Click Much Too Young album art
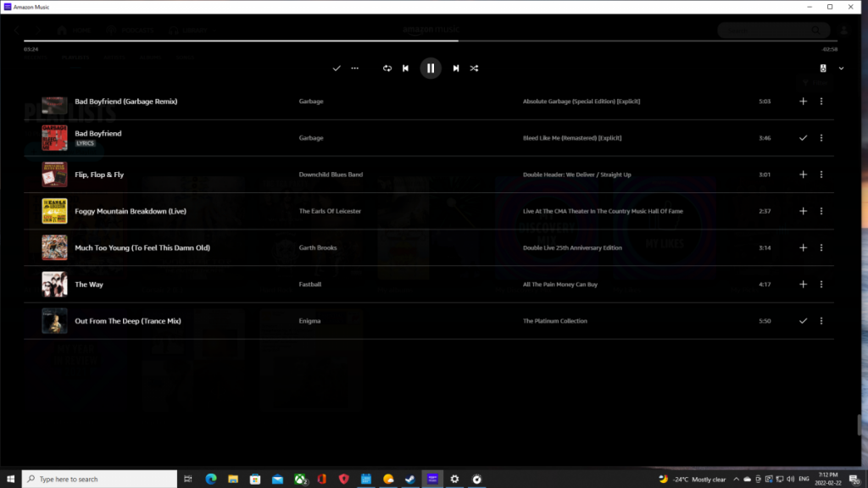The height and width of the screenshot is (488, 868). tap(54, 247)
